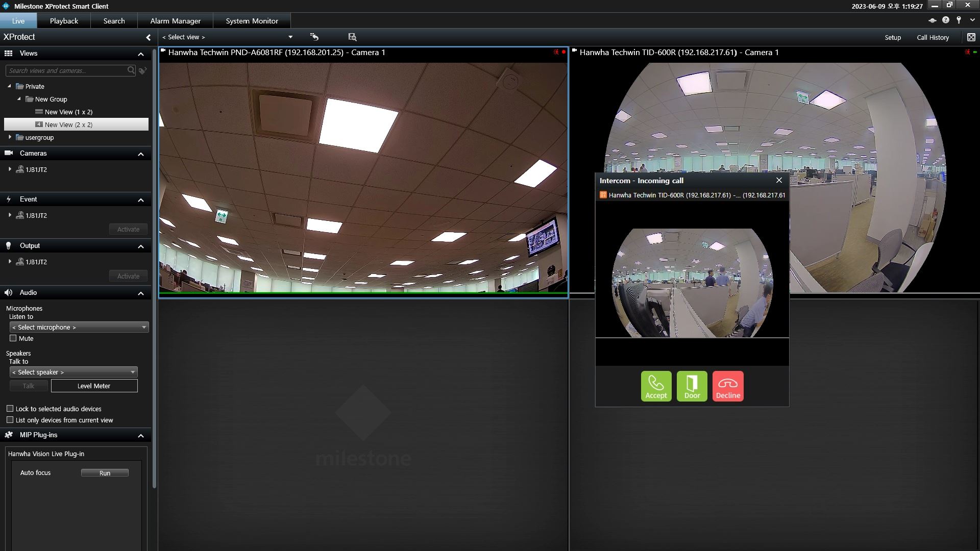The width and height of the screenshot is (980, 551).
Task: Toggle the Mute checkbox
Action: pos(13,338)
